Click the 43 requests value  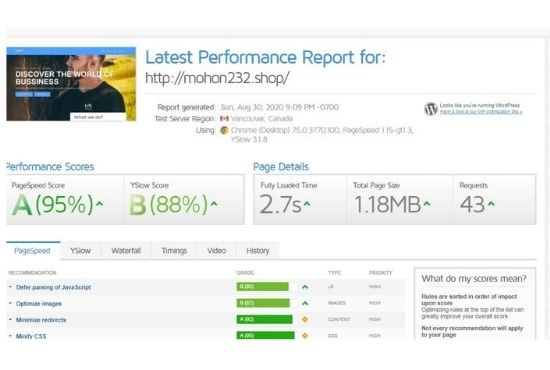[x=472, y=204]
